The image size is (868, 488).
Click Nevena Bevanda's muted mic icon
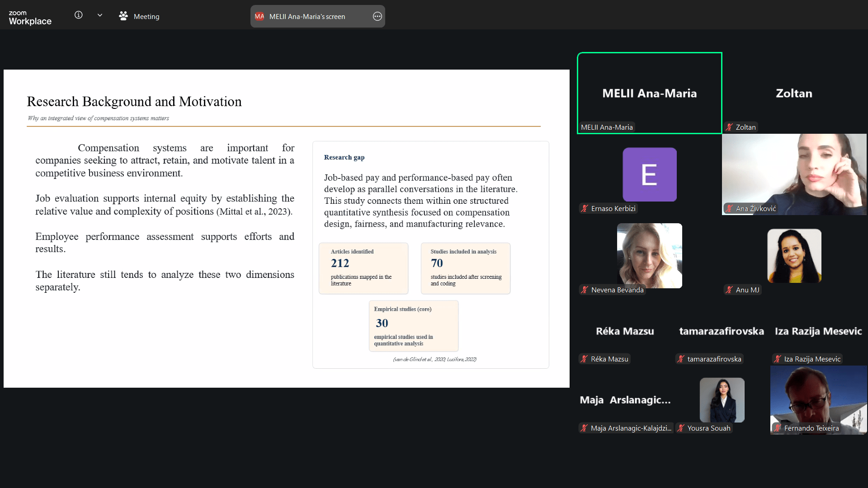(585, 290)
